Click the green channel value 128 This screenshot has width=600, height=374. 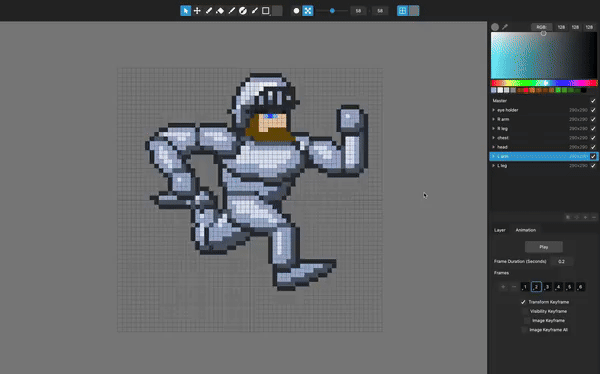coord(575,27)
